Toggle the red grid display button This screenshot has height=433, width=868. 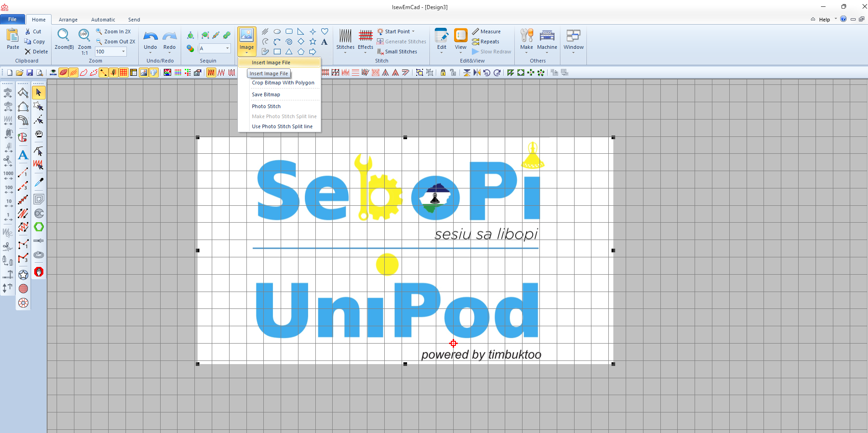(124, 73)
